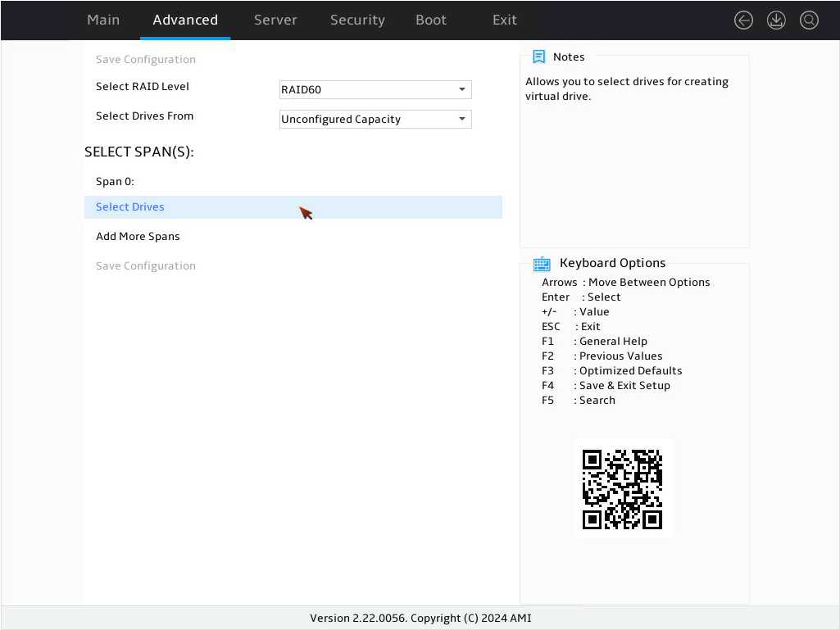Viewport: 840px width, 630px height.
Task: Click the Notes panel title
Action: point(569,57)
